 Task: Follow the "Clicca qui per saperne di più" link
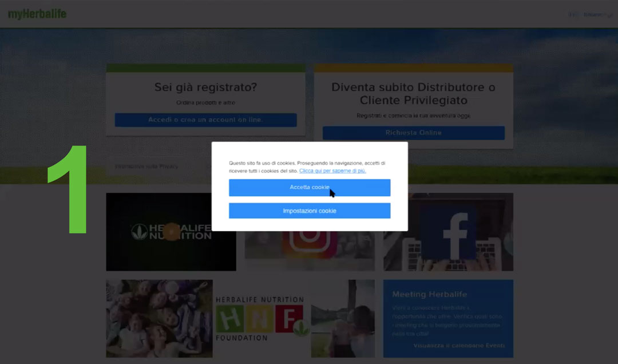332,171
